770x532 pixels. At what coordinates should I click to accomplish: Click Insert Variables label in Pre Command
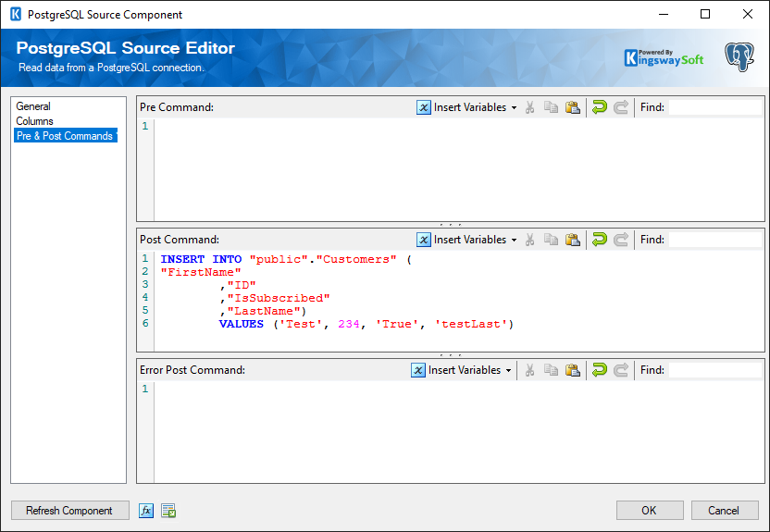[x=470, y=107]
